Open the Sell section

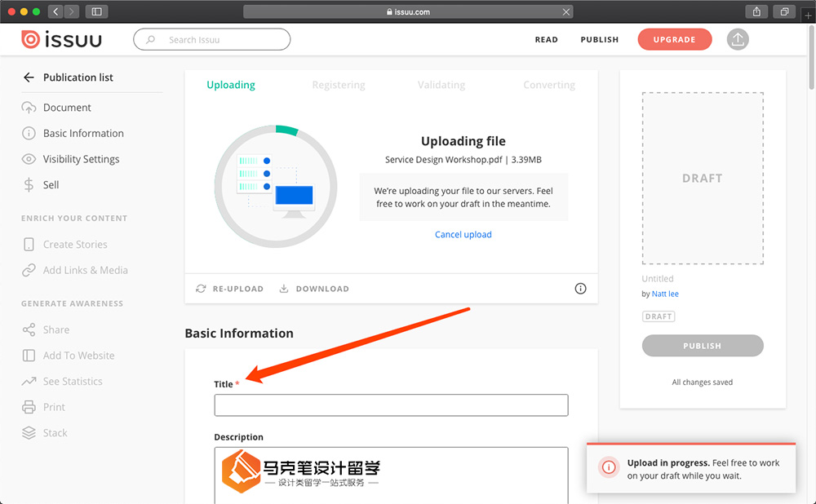[x=51, y=184]
